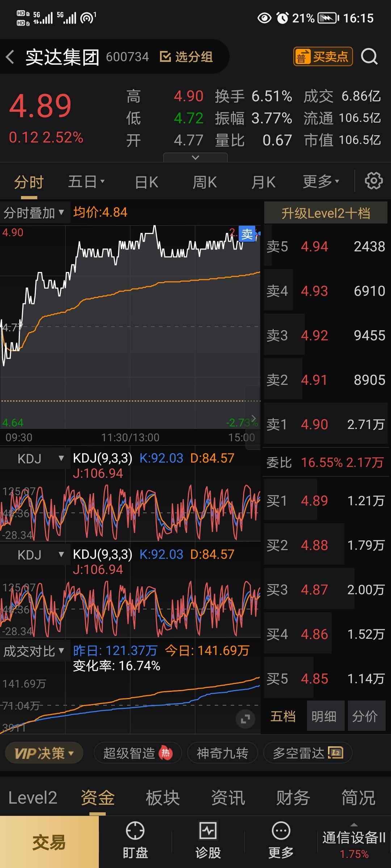Open the 五日 period dropdown
The height and width of the screenshot is (868, 391).
[86, 182]
